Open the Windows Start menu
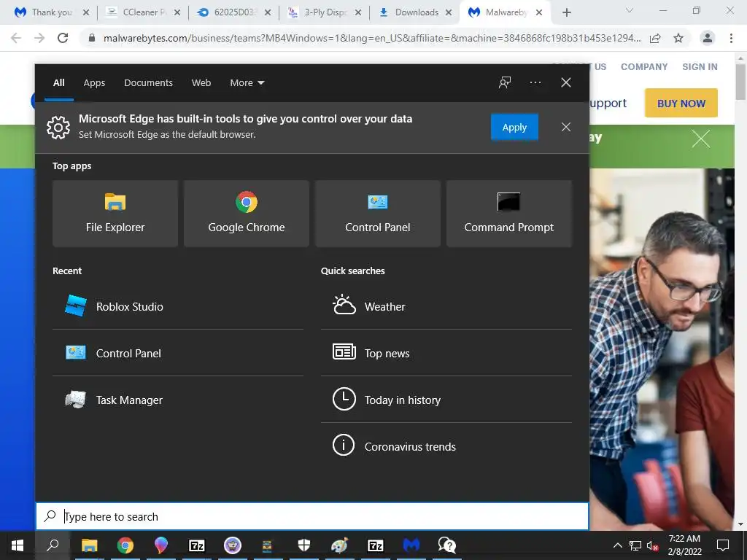This screenshot has height=560, width=747. point(18,545)
